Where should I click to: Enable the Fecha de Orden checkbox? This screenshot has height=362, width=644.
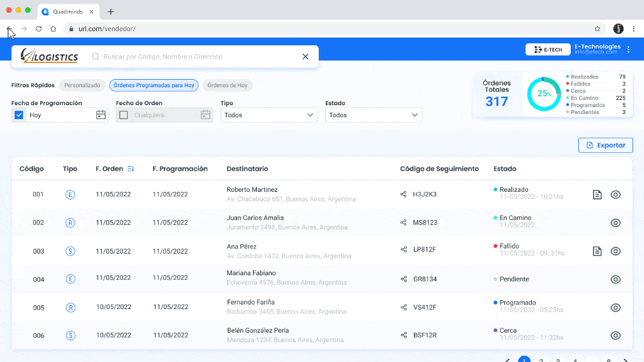[124, 115]
